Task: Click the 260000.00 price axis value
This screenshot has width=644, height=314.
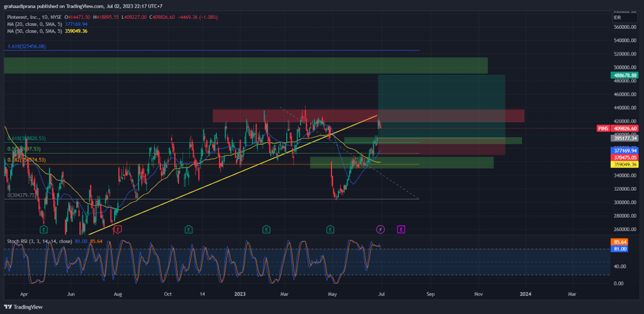Action: click(x=625, y=229)
